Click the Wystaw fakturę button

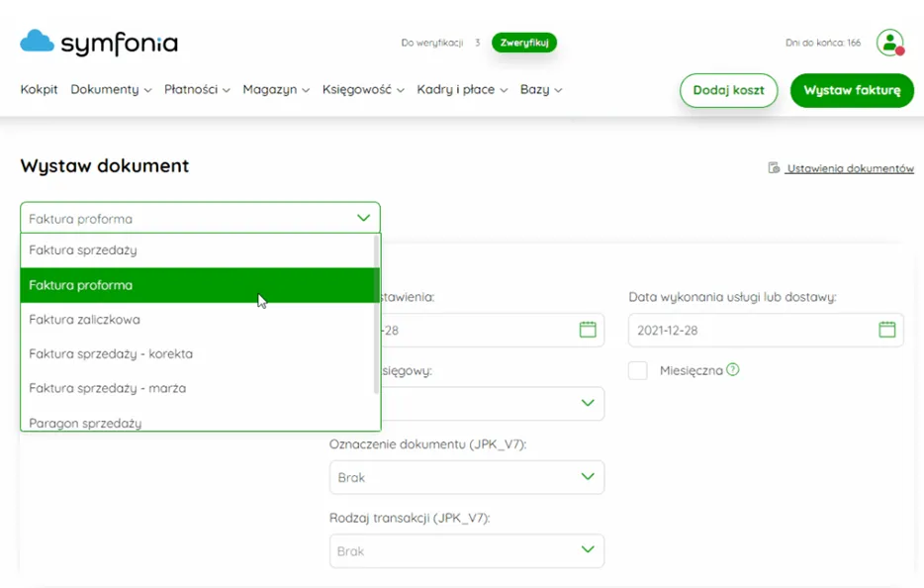pos(852,90)
